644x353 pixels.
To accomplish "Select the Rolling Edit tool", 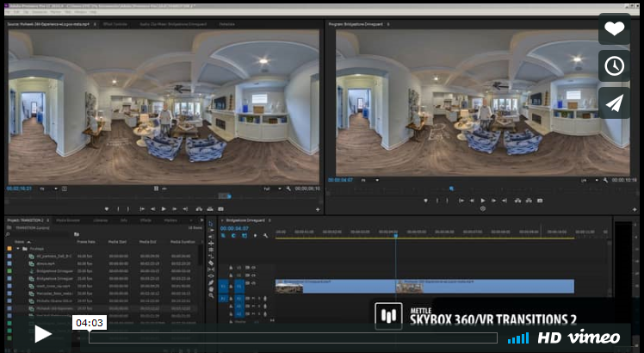I will [211, 250].
